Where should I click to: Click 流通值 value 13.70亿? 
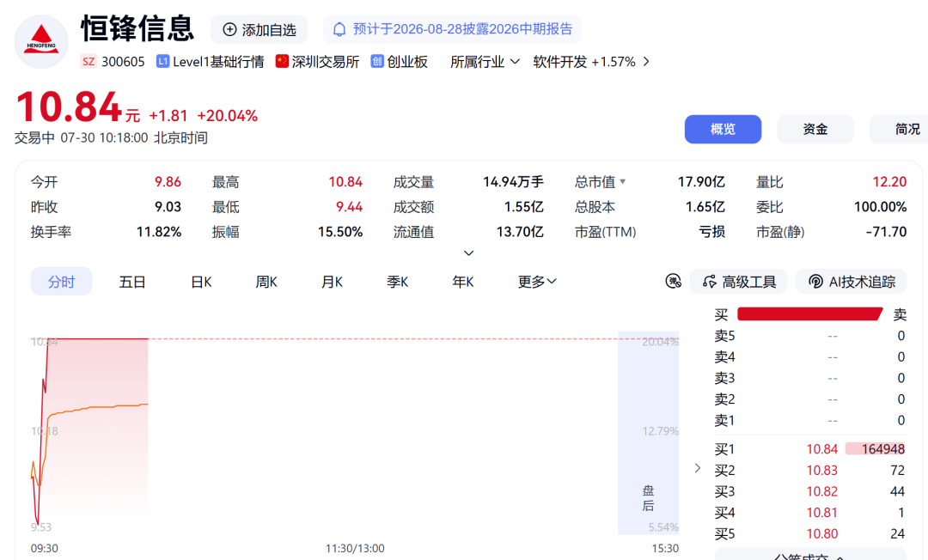click(520, 231)
